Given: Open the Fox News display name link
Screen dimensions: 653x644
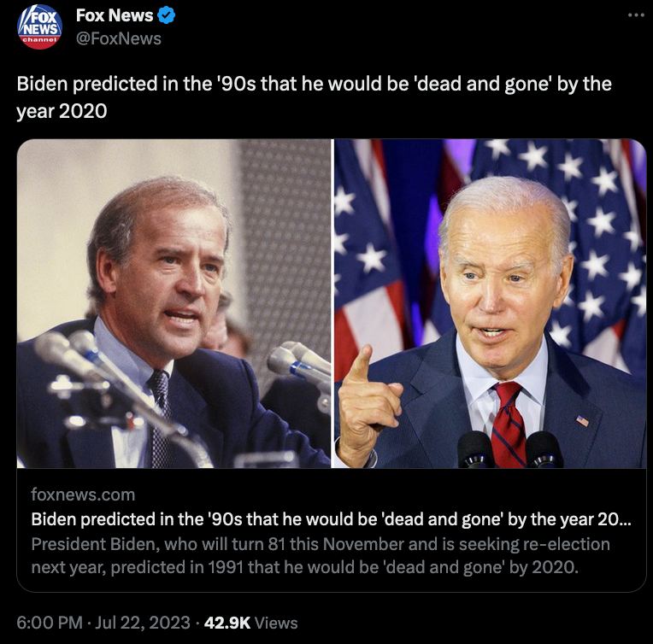Looking at the screenshot, I should tap(115, 16).
